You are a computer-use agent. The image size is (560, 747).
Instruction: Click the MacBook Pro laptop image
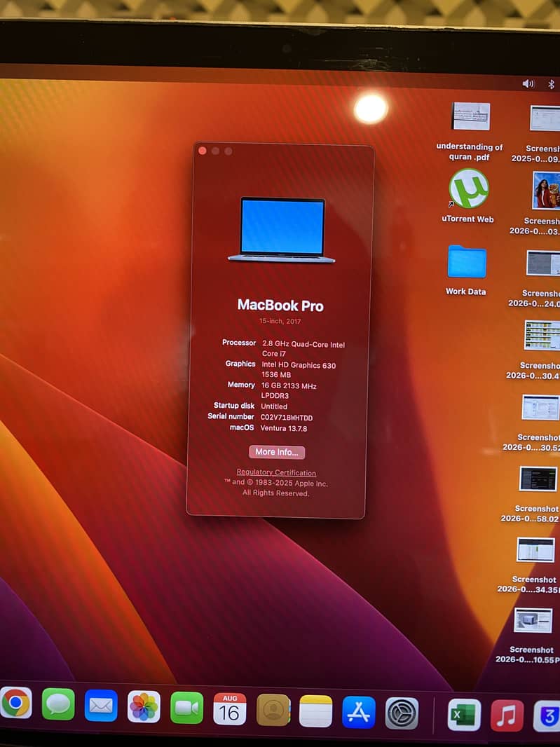click(x=282, y=231)
